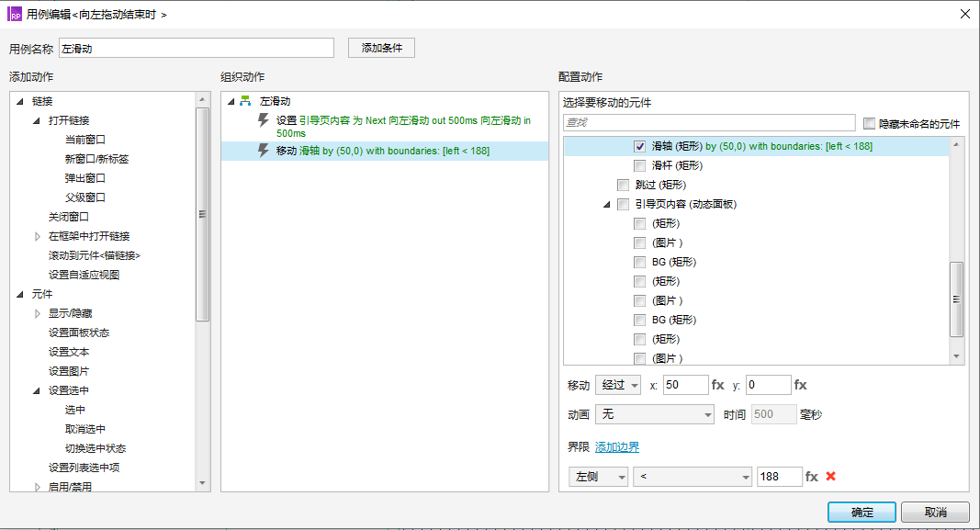This screenshot has height=530, width=980.
Task: Click the lightning icon of 移动 滑轴 action
Action: click(x=263, y=151)
